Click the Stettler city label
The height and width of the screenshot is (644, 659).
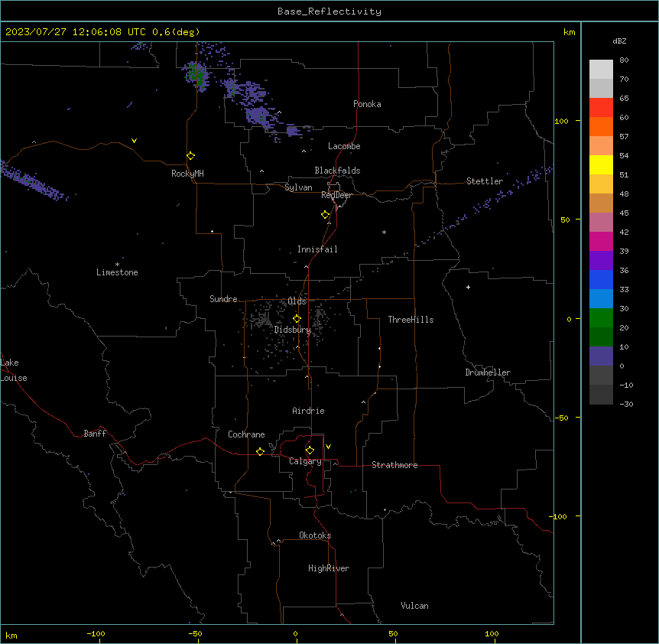pos(485,181)
